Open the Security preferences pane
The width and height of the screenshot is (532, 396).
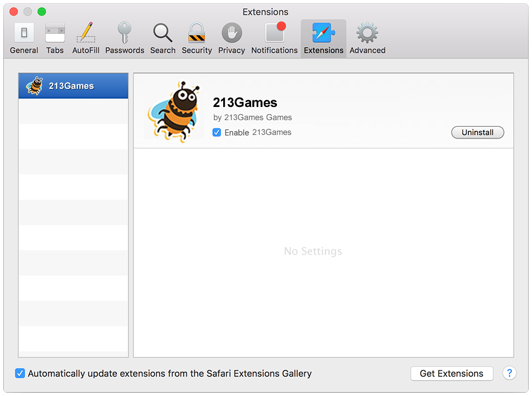pyautogui.click(x=197, y=38)
